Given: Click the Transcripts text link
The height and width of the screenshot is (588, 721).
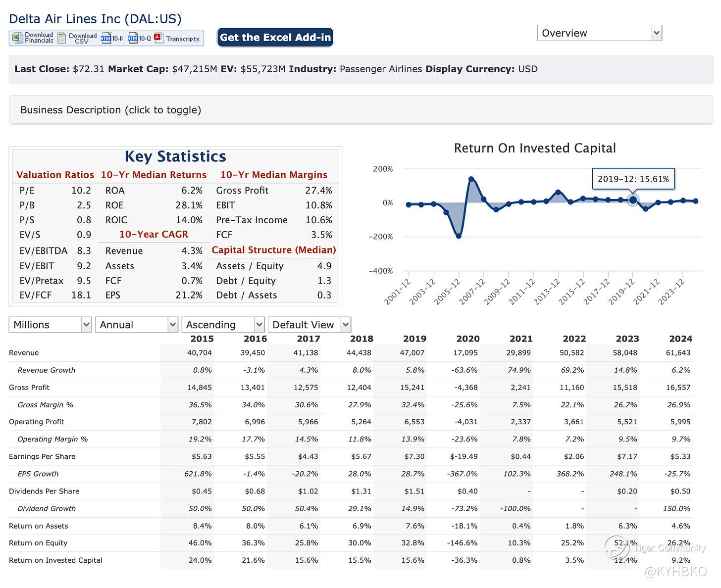Looking at the screenshot, I should tap(182, 39).
